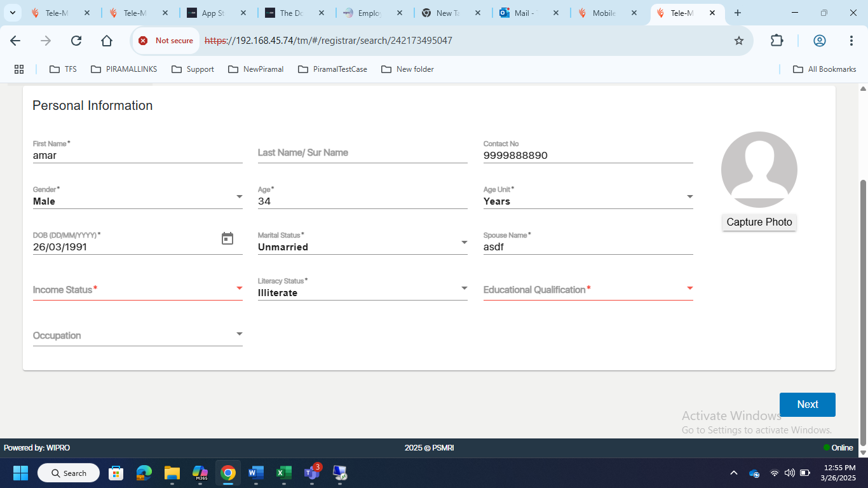Click the profile photo placeholder avatar
Screen dimensions: 868x488
pos(759,170)
